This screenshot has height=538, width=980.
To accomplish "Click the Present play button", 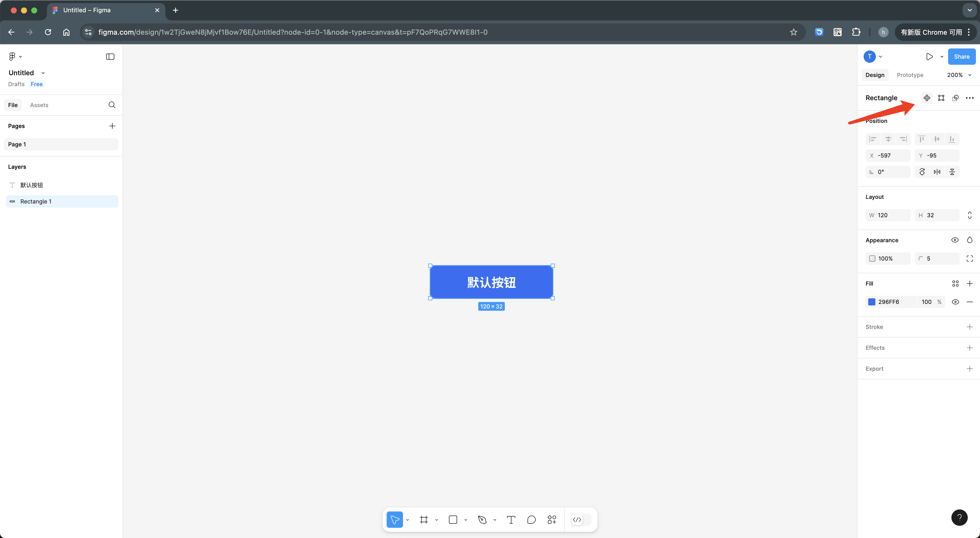I will 929,57.
